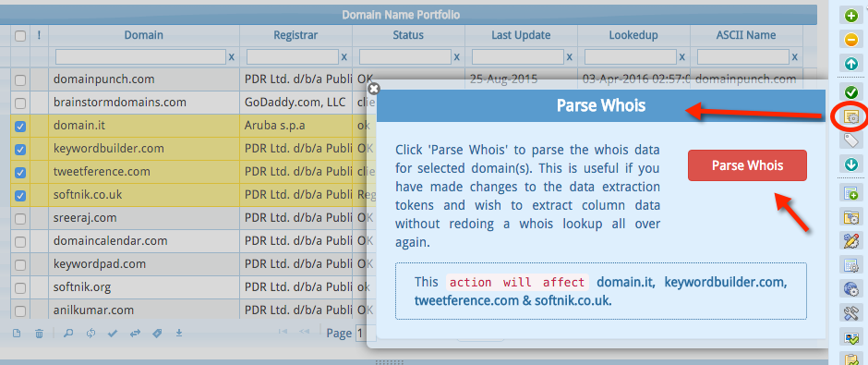Check the keywordpad.com row checkbox
Image resolution: width=868 pixels, height=365 pixels.
pos(20,265)
